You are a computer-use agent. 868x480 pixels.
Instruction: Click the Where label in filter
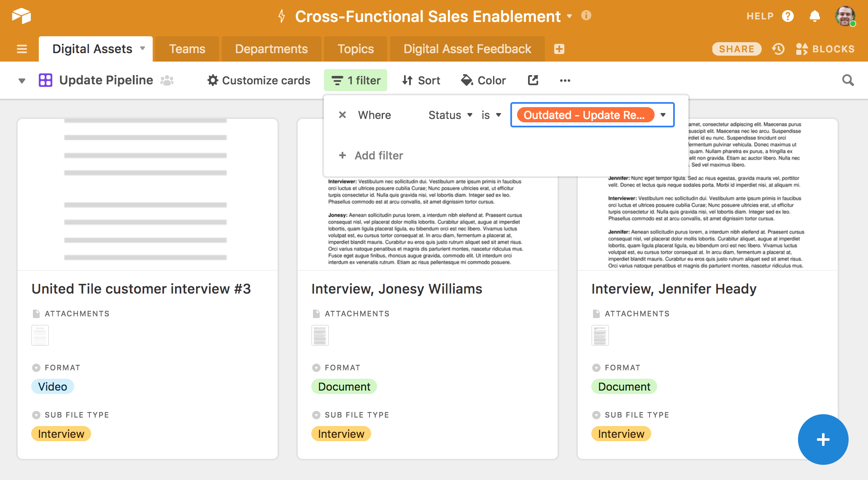375,115
